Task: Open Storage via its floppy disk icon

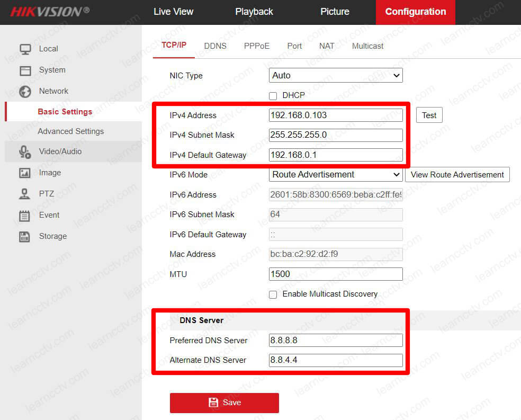Action: [25, 237]
